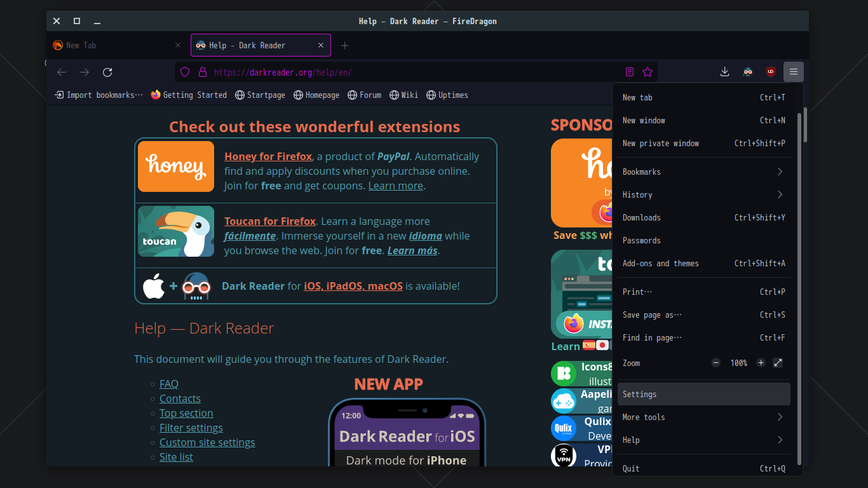Open the iOS, iPadOS, macOS link
Image resolution: width=868 pixels, height=488 pixels.
click(x=353, y=286)
